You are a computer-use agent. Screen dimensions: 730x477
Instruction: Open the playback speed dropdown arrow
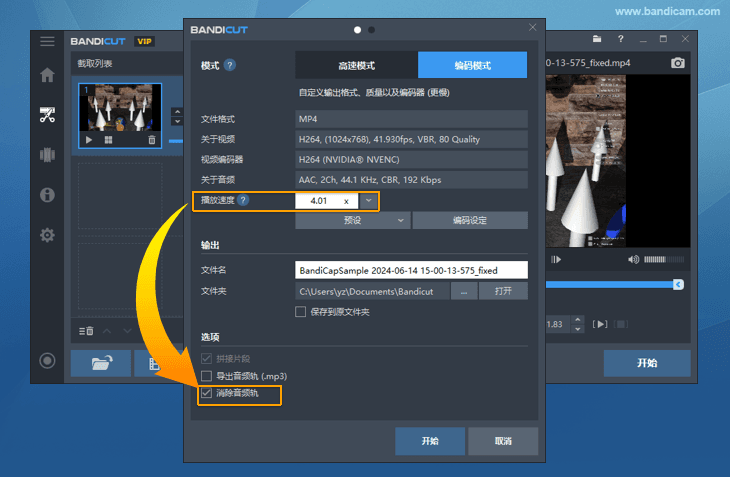point(369,201)
